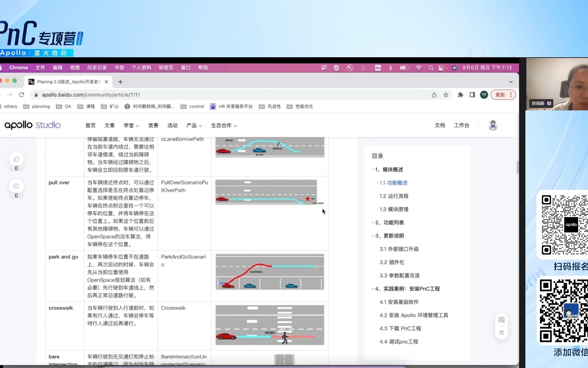Open the crosswalk scenario diagram
This screenshot has height=368, width=588.
coord(270,325)
